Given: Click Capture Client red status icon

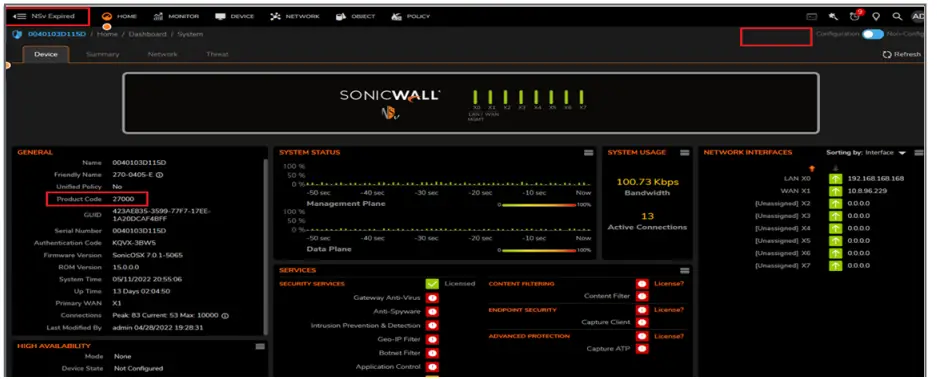Looking at the screenshot, I should [642, 323].
